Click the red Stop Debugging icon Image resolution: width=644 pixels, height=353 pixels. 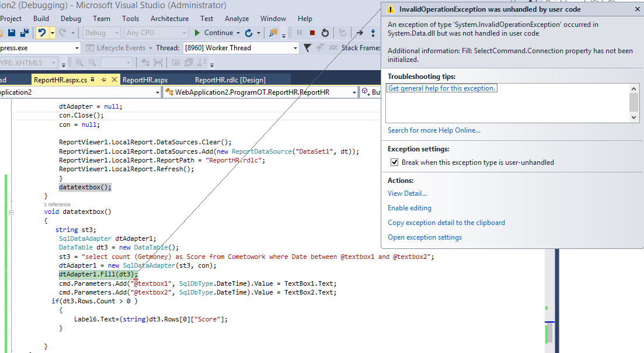point(312,33)
